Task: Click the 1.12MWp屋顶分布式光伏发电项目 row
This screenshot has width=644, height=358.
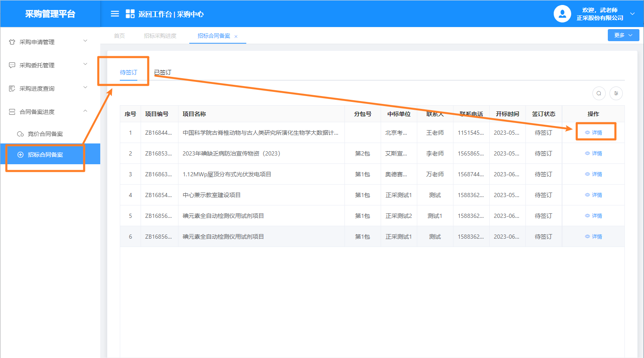Action: click(x=227, y=174)
